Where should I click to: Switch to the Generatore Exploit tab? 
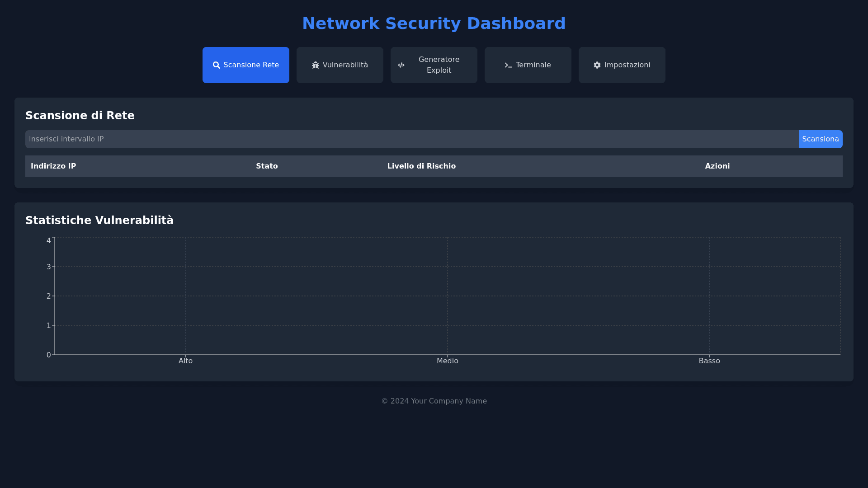[434, 65]
